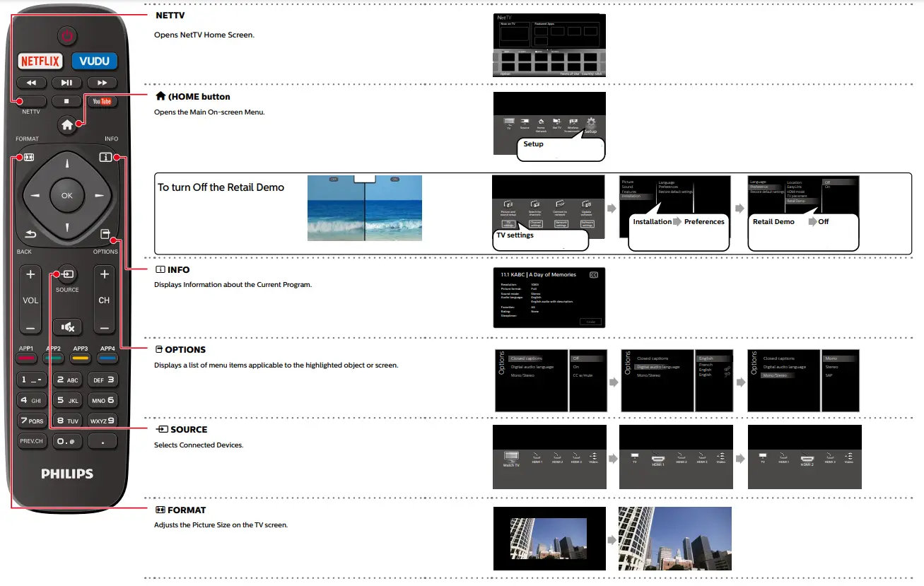The height and width of the screenshot is (586, 924).
Task: Click the stop button on the remote
Action: point(66,101)
